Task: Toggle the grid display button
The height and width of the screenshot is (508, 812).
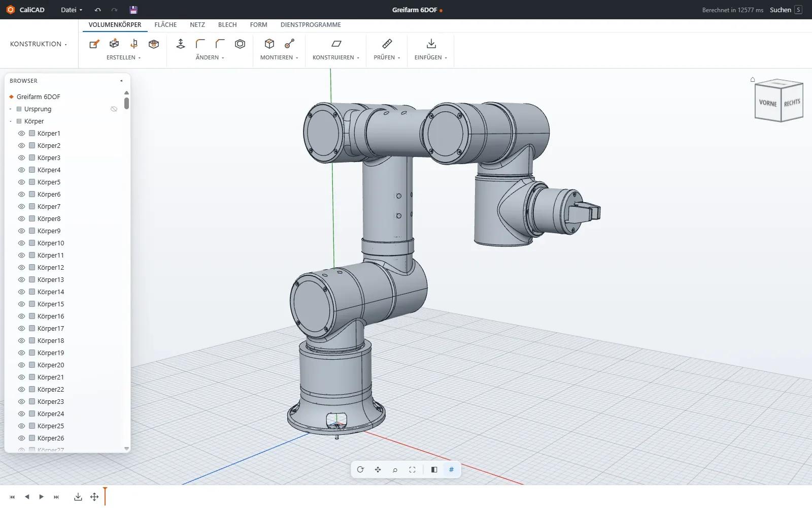Action: point(451,470)
